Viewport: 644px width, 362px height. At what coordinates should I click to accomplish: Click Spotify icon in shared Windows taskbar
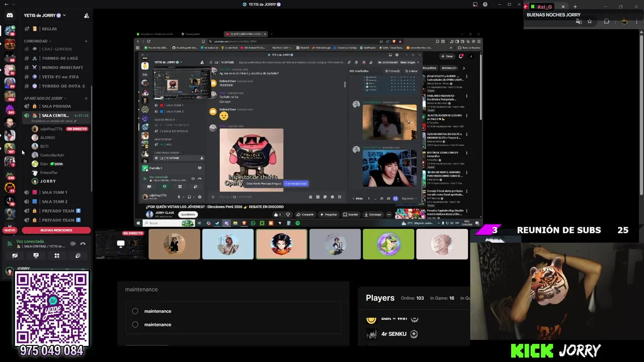[298, 223]
